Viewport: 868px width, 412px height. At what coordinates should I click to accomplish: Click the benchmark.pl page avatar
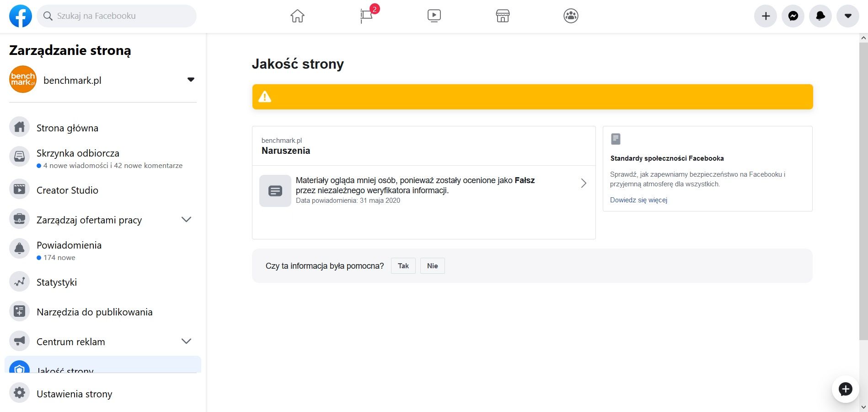tap(23, 79)
